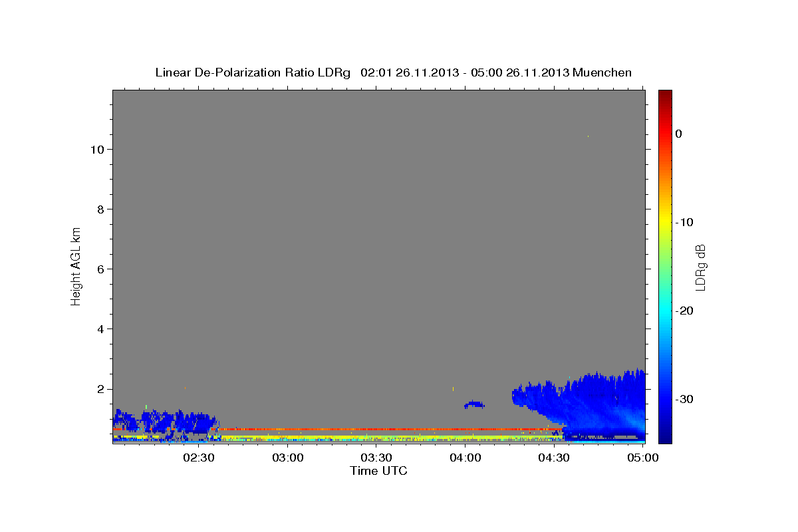The width and height of the screenshot is (798, 532).
Task: Click the 02:30 time tick label
Action: click(199, 458)
